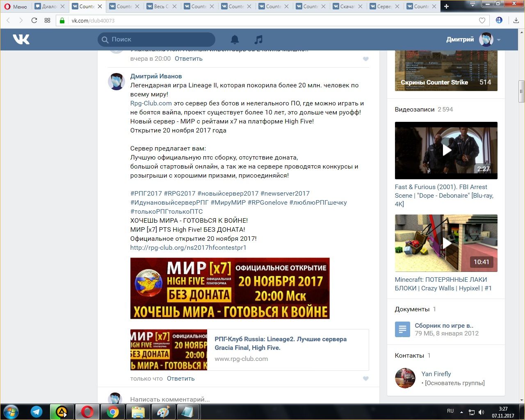This screenshot has height=420, width=525.
Task: Switch to the Скачат browser tab
Action: click(x=349, y=6)
